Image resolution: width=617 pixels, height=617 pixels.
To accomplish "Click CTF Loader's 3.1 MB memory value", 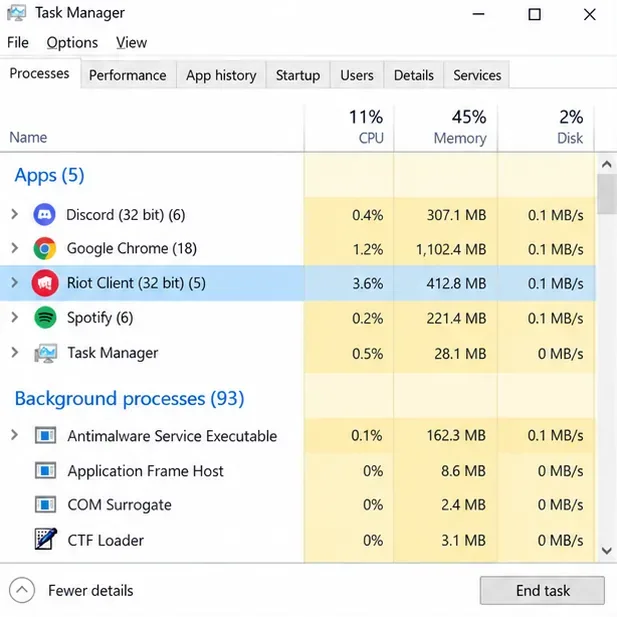I will 464,540.
